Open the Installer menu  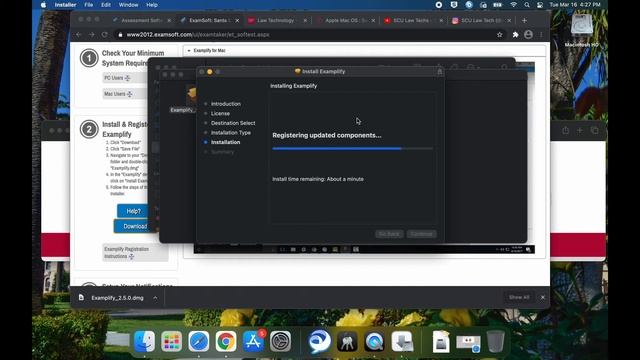click(x=65, y=5)
